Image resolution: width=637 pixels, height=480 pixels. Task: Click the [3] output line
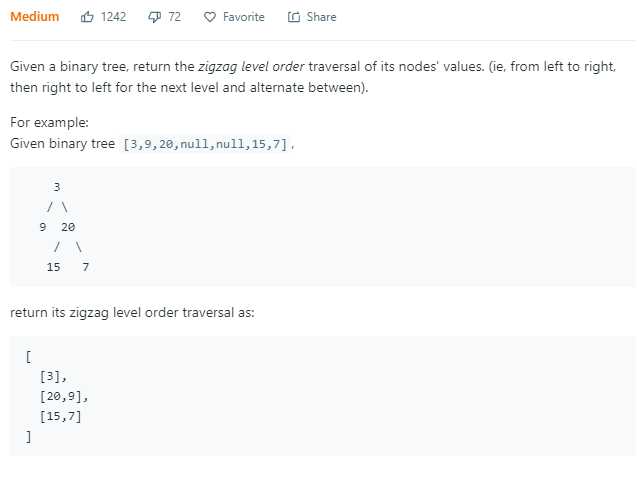[53, 376]
